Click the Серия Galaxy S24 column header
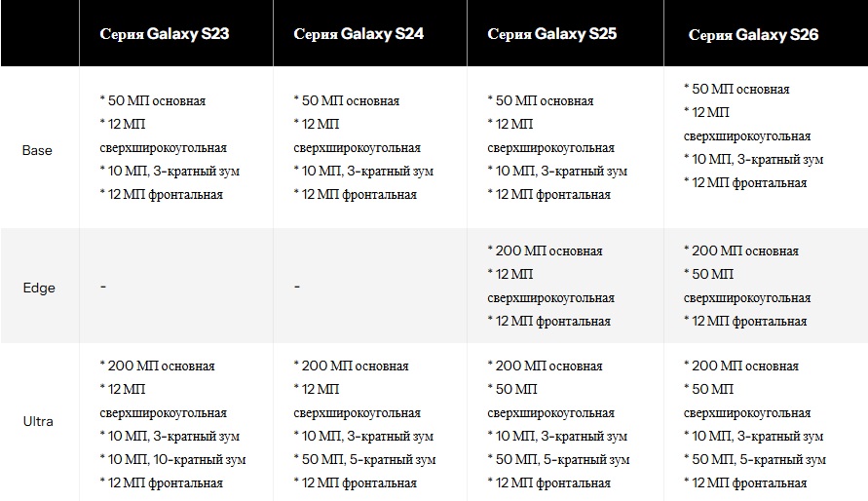Screen dimensions: 868x501 click(359, 34)
